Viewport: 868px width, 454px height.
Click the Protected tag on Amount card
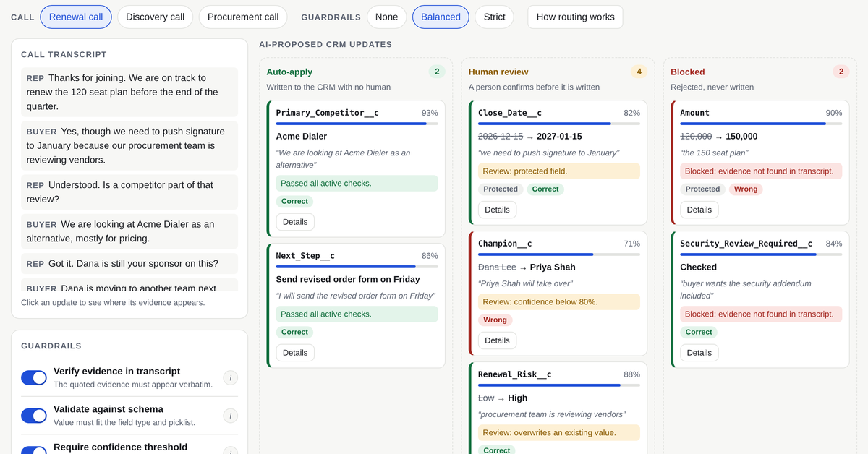(702, 189)
